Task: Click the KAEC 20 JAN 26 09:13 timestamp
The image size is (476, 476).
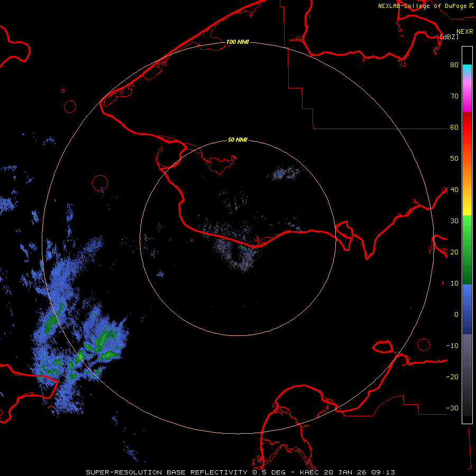Action: (x=347, y=472)
